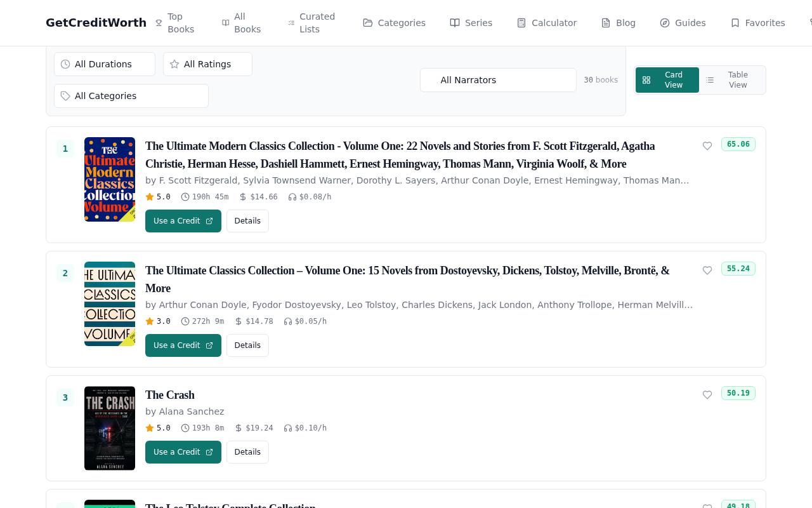The image size is (812, 508).
Task: Expand the All Durations filter
Action: click(105, 64)
